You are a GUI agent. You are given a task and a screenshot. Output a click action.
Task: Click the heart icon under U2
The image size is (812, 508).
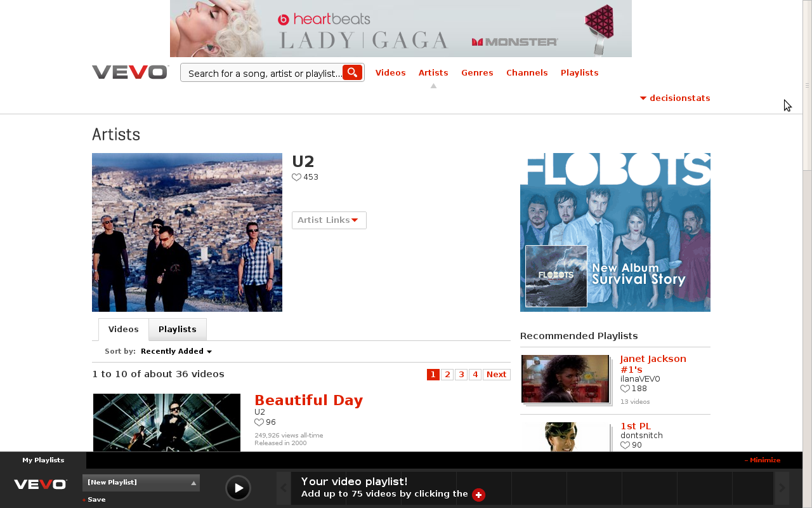pos(296,177)
